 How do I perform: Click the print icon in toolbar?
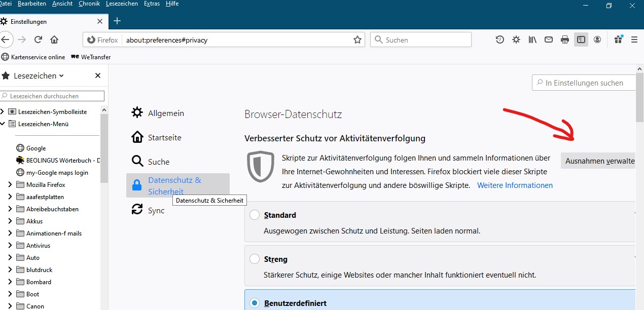[x=565, y=40]
